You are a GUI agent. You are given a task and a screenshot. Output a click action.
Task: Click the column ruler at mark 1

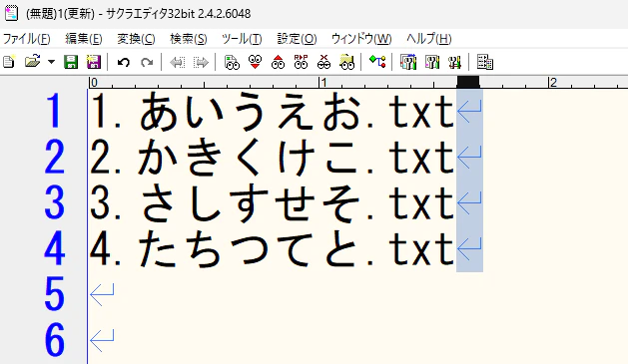coord(323,83)
